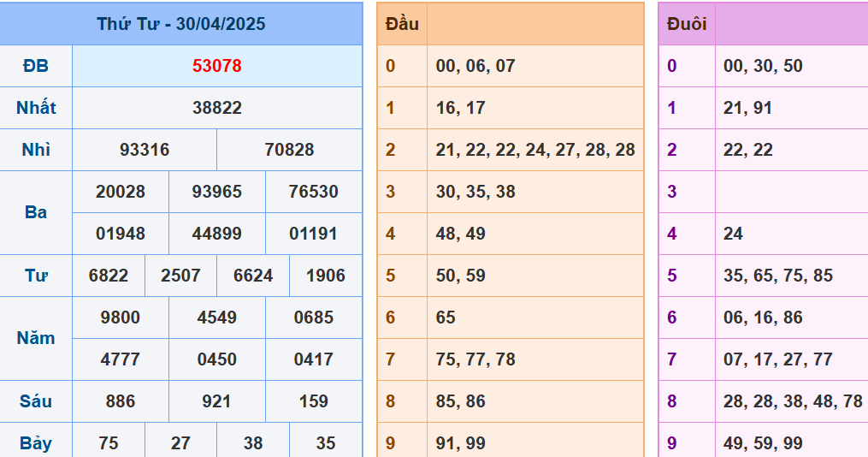
Task: Click the Sáu row label
Action: tap(36, 401)
